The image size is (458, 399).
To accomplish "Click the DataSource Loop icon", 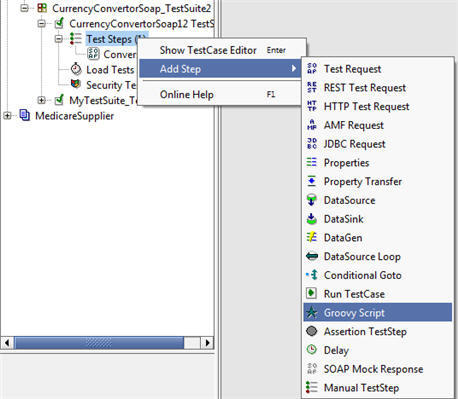I will (x=312, y=256).
